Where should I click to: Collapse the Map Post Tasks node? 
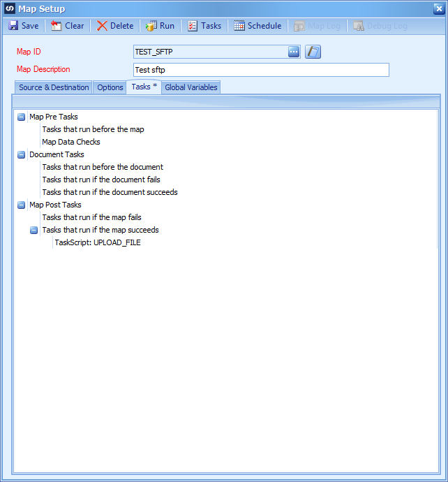coord(21,205)
